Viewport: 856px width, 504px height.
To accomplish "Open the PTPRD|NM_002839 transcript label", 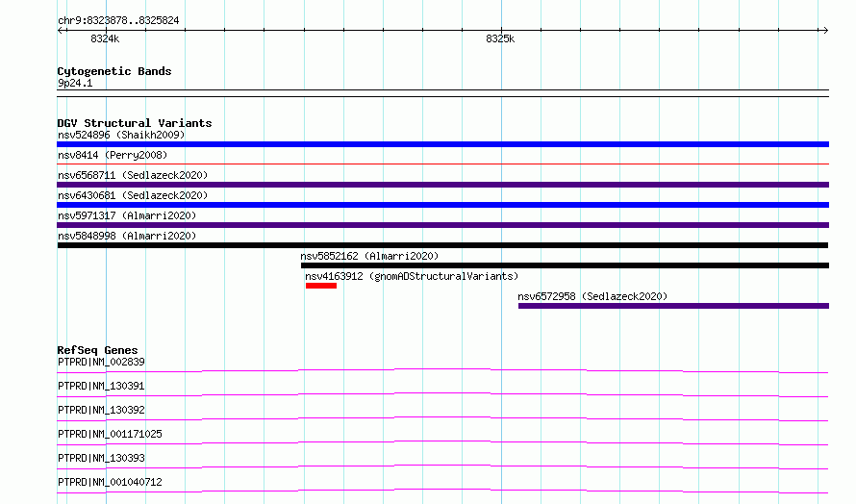I will click(102, 362).
